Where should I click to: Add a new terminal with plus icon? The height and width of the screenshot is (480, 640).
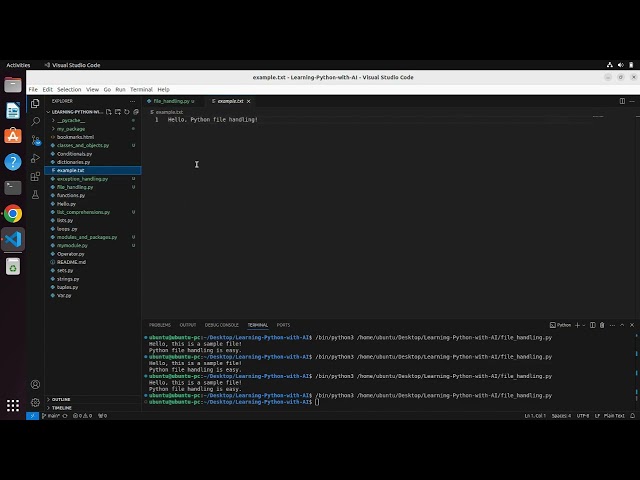(x=577, y=325)
